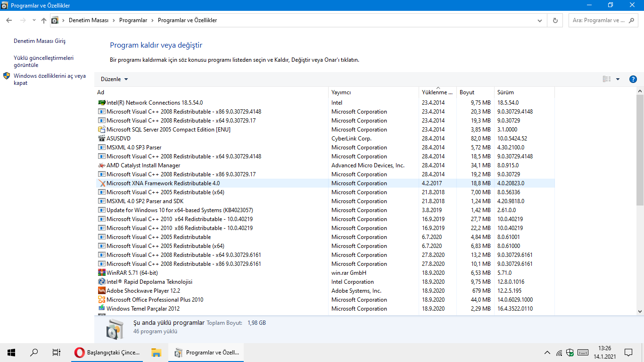Click the version 12.2.5.195 cell
This screenshot has width=644, height=362.
pos(509,290)
